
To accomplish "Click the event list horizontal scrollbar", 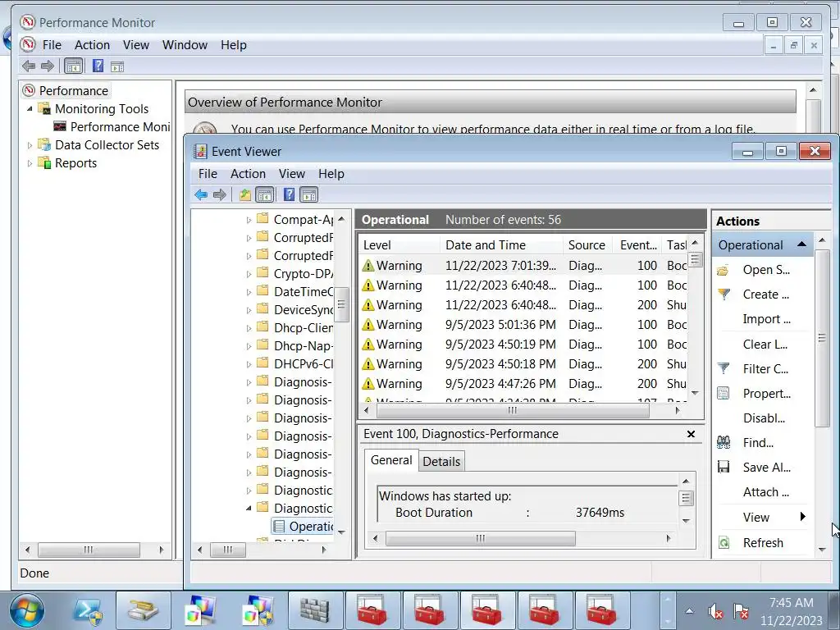I will 513,410.
